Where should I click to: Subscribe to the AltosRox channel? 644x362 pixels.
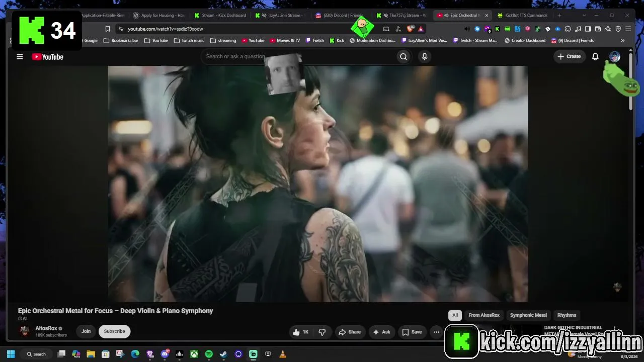pyautogui.click(x=114, y=331)
